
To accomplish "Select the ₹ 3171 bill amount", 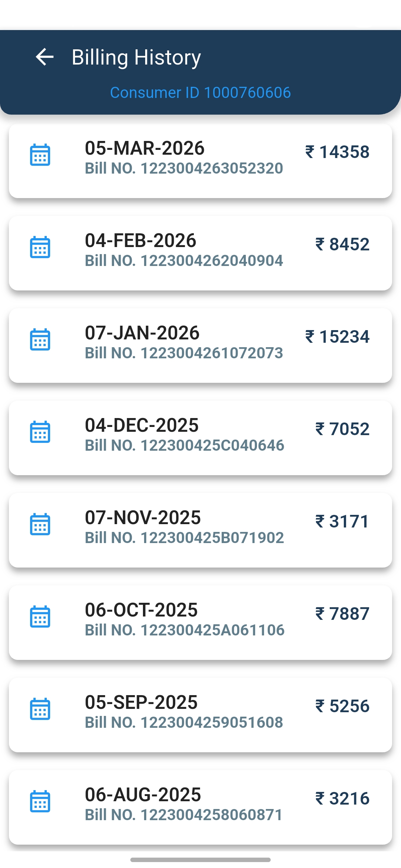I will 342,521.
